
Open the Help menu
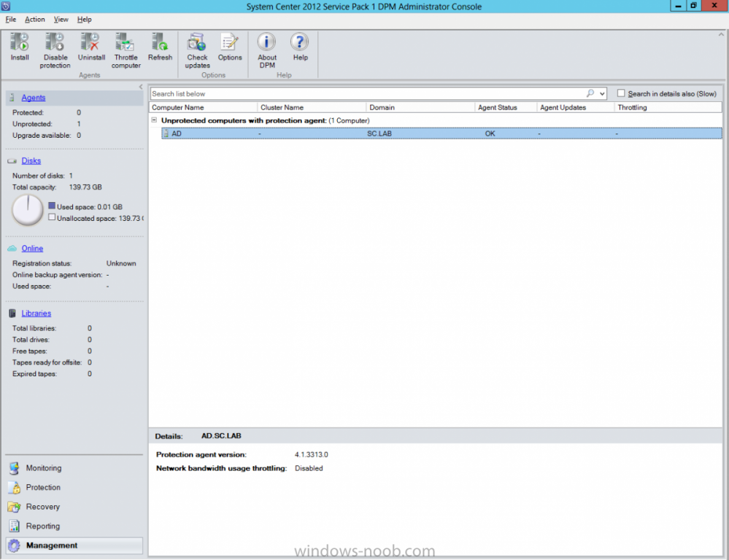[x=84, y=20]
